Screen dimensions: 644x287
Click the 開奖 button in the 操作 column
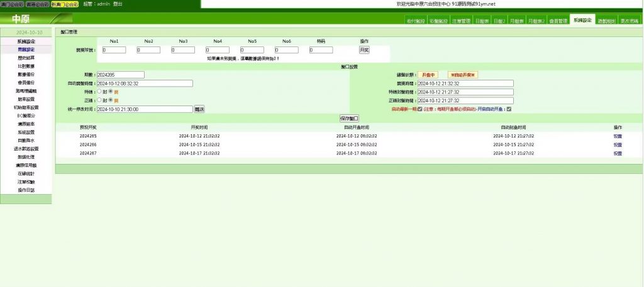(x=364, y=50)
